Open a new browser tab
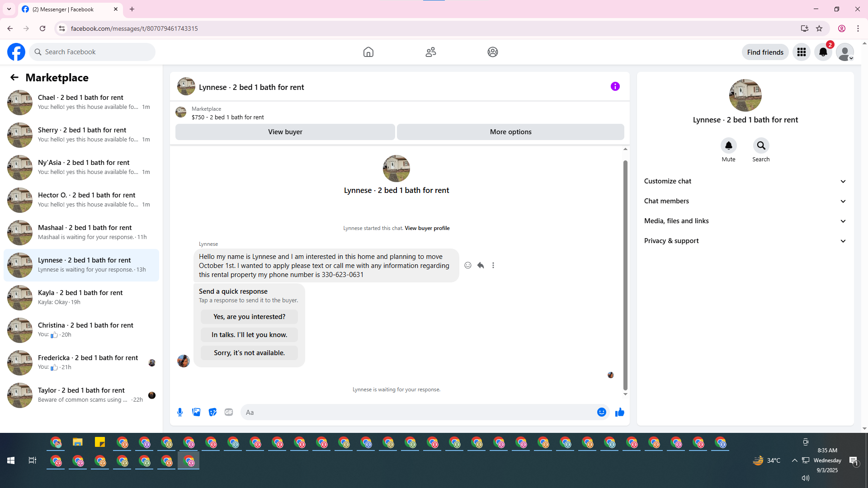The image size is (868, 488). 132,9
